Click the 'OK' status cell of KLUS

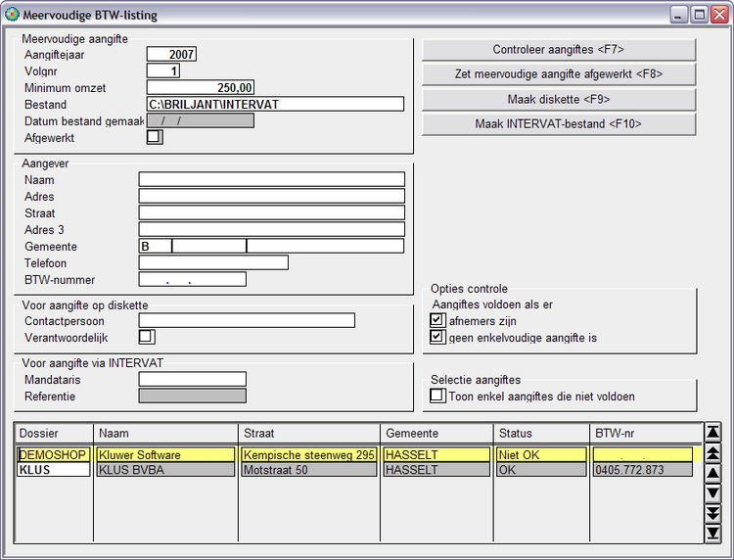coord(541,470)
